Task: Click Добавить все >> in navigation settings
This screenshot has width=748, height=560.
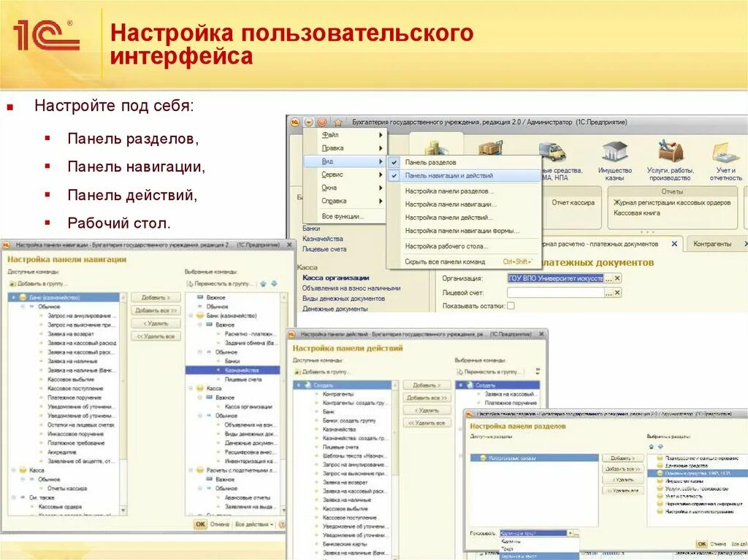Action: pos(156,310)
